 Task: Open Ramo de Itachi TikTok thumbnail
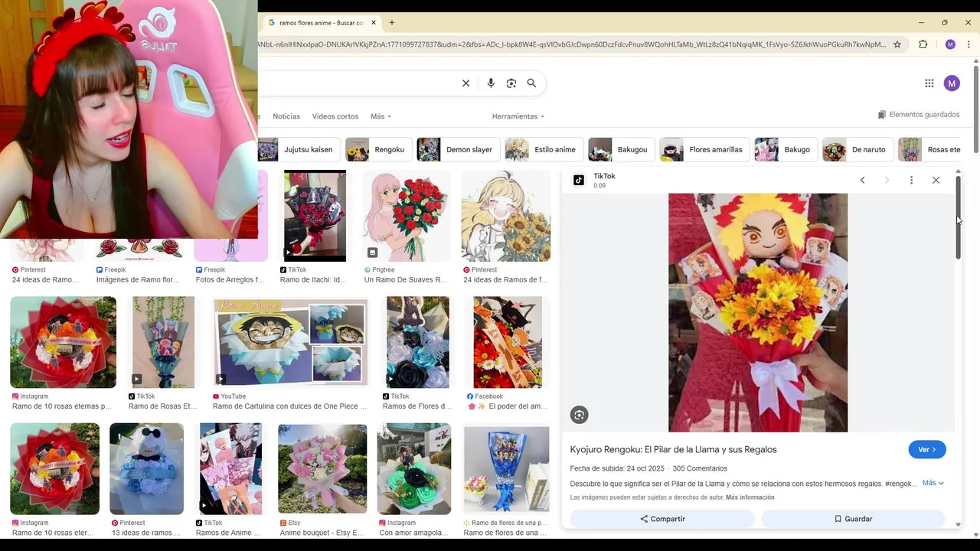click(x=315, y=216)
